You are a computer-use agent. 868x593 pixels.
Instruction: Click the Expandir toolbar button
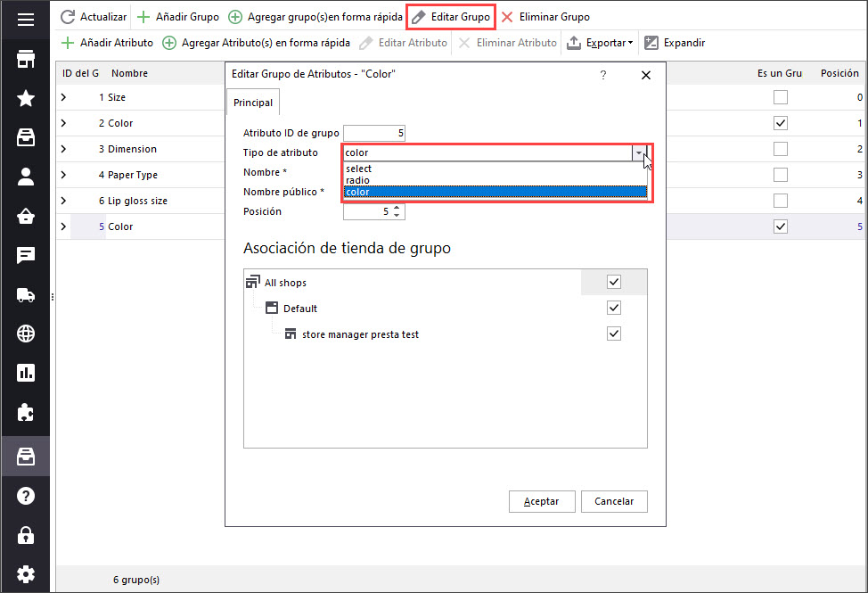675,43
